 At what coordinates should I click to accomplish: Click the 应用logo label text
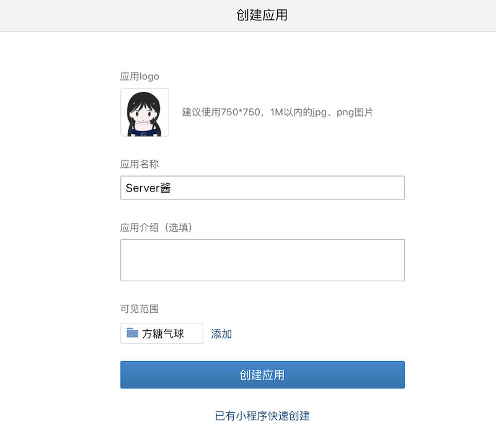coord(139,76)
